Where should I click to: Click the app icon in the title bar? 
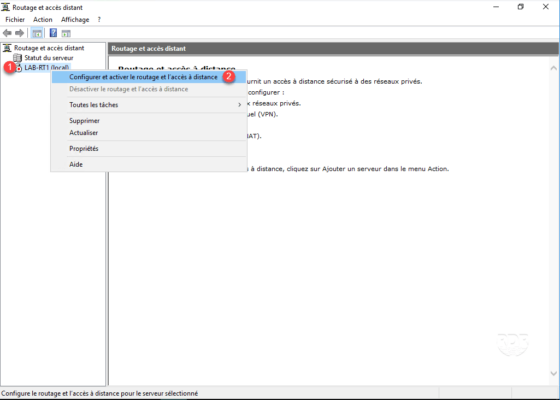coord(6,7)
